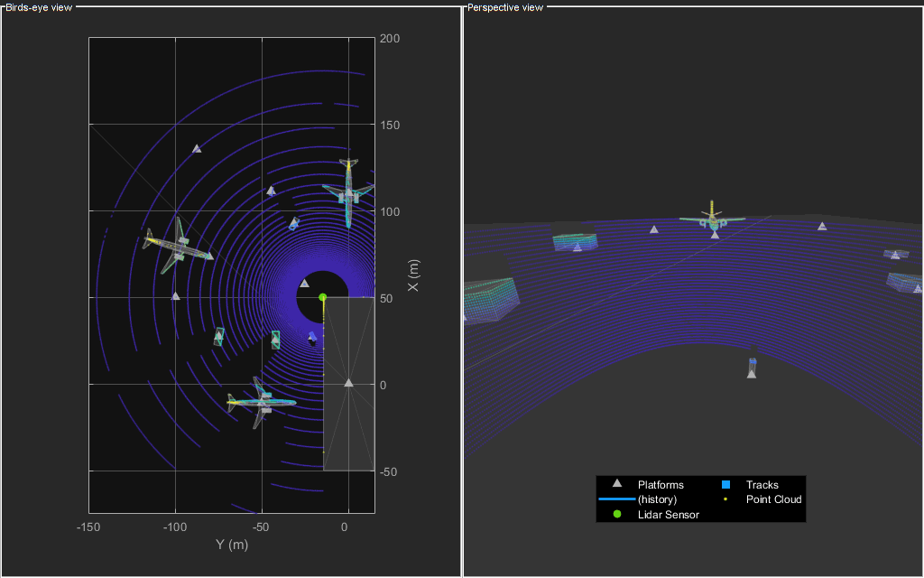Image resolution: width=924 pixels, height=578 pixels.
Task: Click the platform triangle at Y -100, X 50
Action: pyautogui.click(x=175, y=296)
